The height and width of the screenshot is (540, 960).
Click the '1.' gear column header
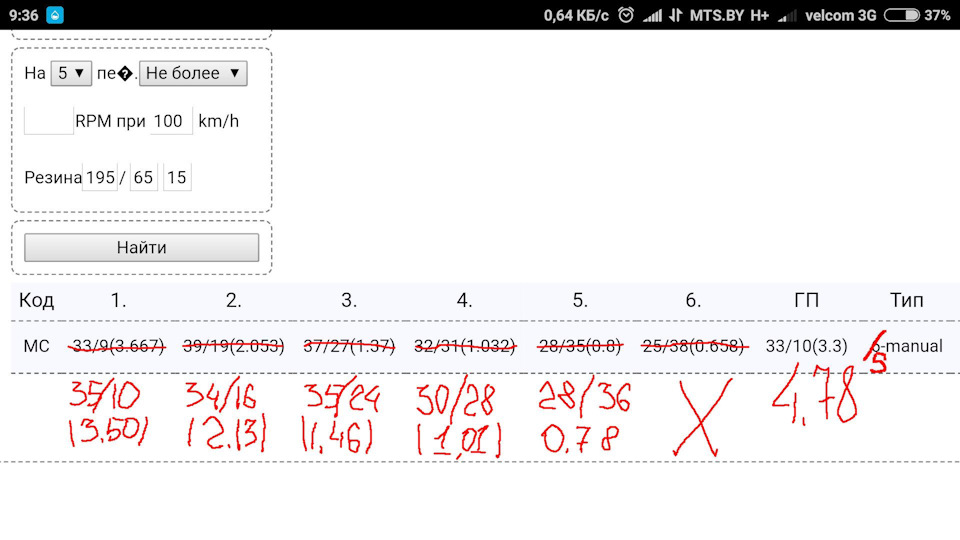tap(118, 301)
